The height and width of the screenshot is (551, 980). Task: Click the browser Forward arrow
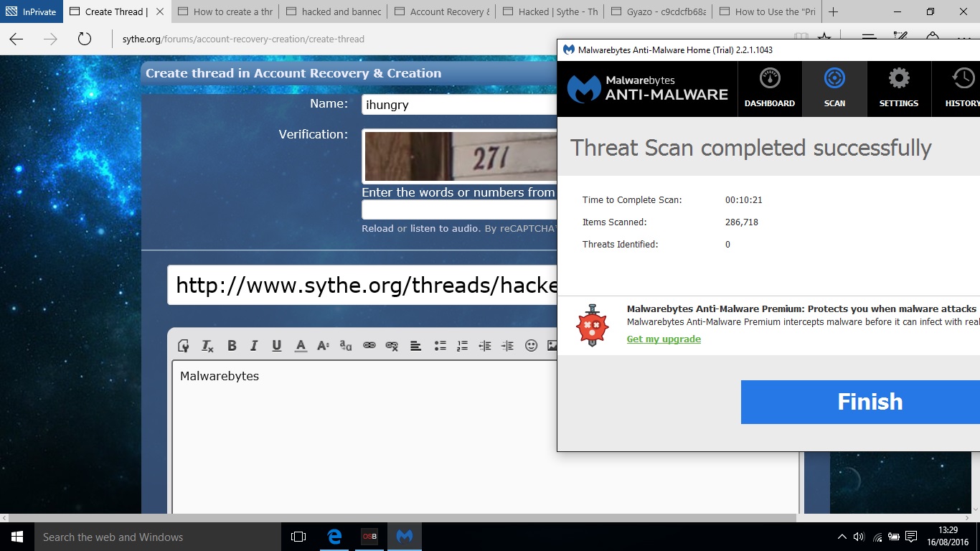(50, 39)
